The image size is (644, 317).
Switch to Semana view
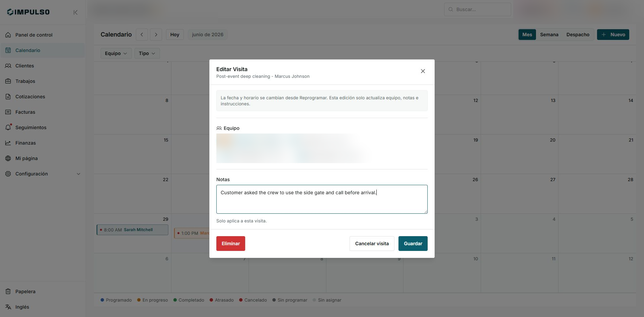(549, 35)
